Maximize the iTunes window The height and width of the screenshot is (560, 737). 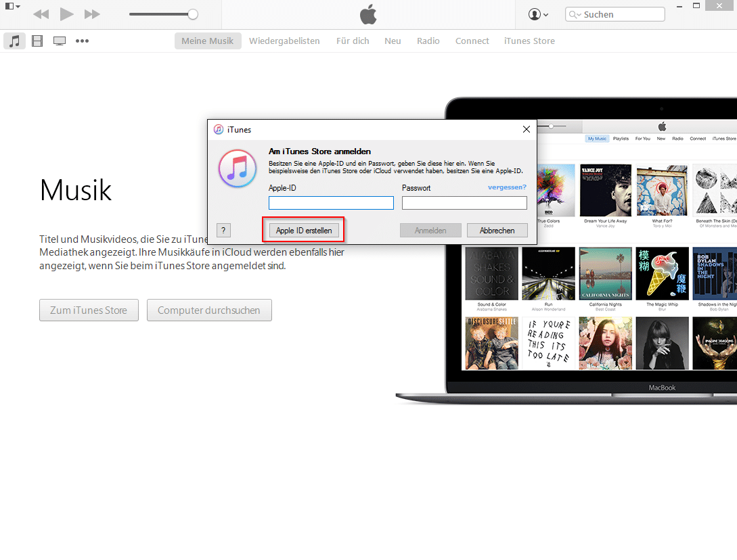[696, 6]
